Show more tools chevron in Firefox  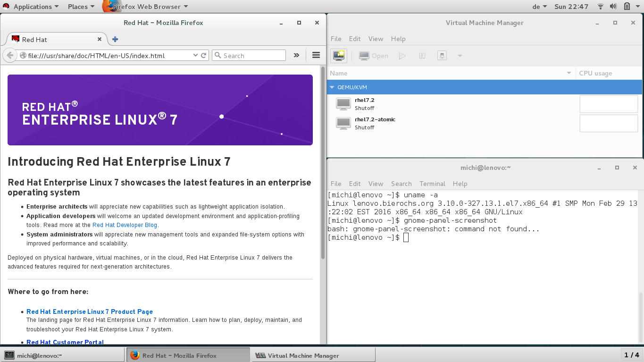point(296,55)
